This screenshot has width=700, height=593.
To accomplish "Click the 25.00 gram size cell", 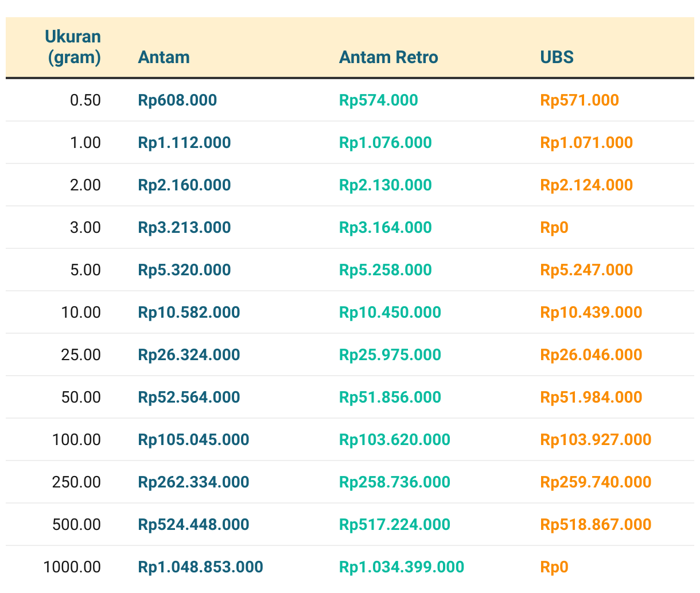I will tap(81, 355).
